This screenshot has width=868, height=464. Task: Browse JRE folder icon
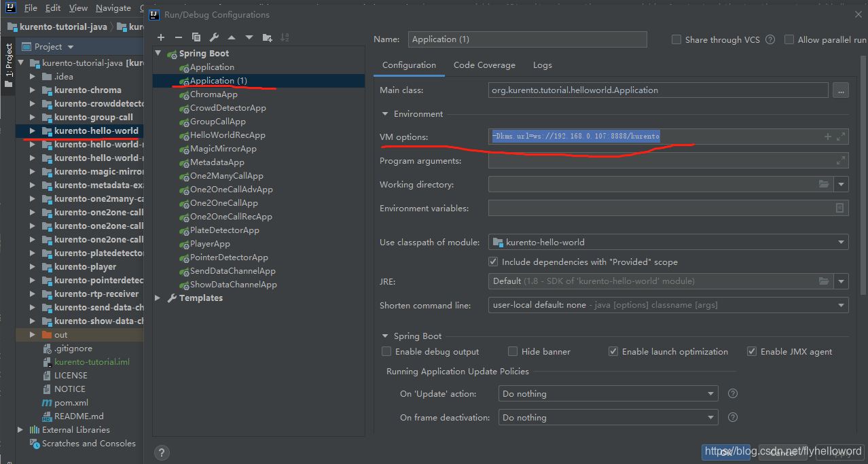pyautogui.click(x=824, y=281)
